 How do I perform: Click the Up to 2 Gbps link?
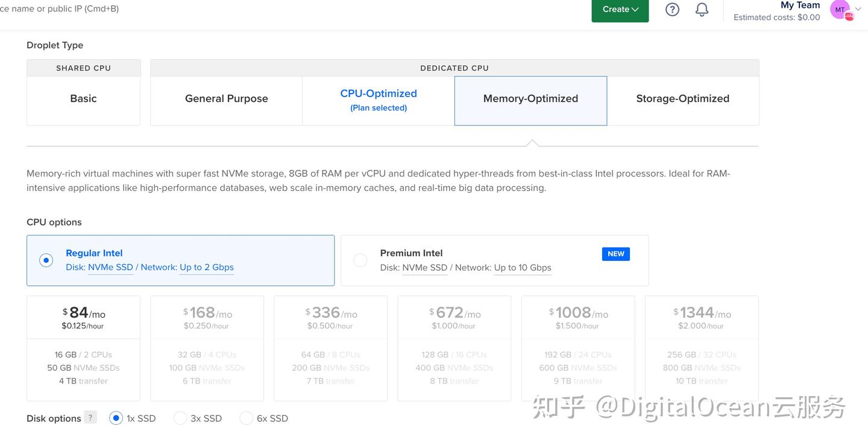pos(206,267)
